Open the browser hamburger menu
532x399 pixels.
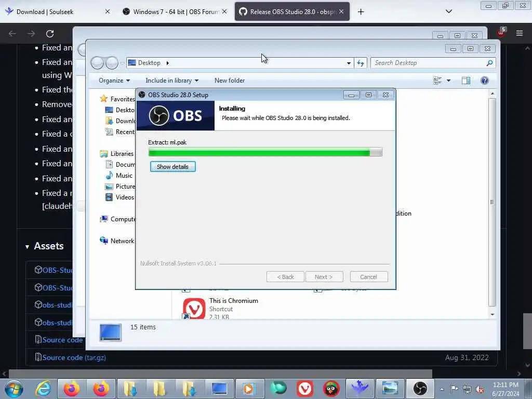pos(520,33)
